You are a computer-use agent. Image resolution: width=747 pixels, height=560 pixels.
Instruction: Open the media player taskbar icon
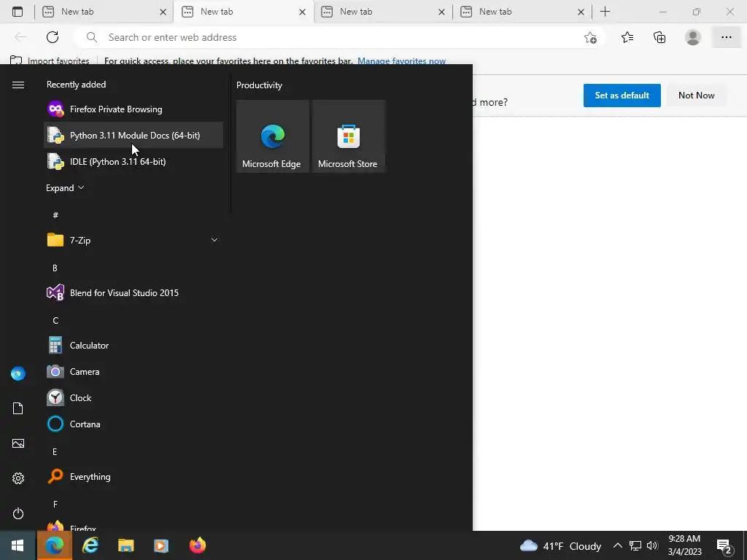[x=161, y=545]
